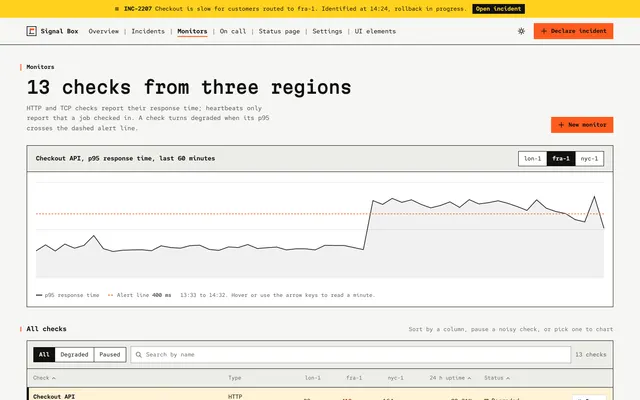Click the fra-1 table column header

point(354,378)
